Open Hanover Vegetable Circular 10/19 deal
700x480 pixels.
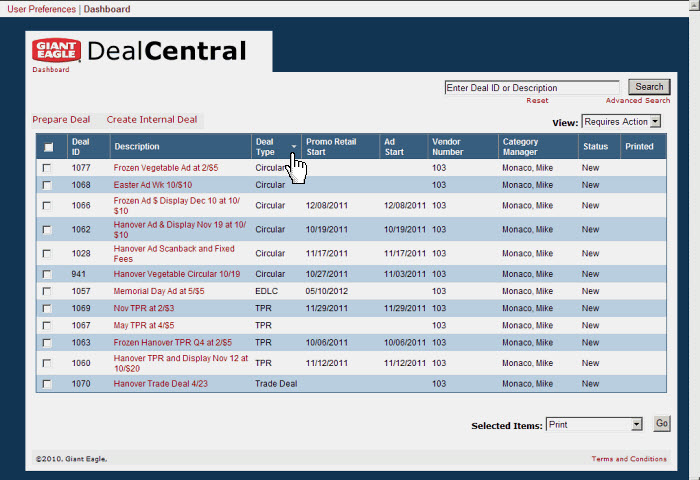coord(177,274)
